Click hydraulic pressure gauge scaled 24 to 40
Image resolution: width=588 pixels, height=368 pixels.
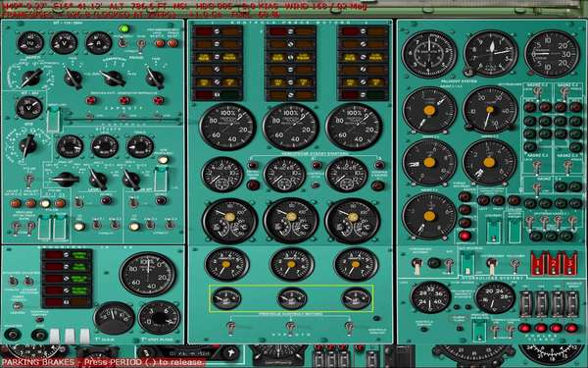[x=430, y=297]
